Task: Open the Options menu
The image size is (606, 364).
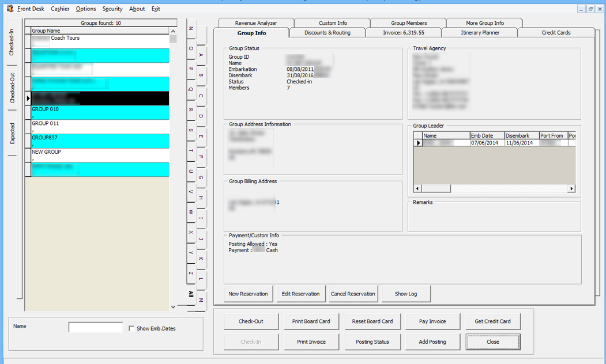Action: [86, 9]
